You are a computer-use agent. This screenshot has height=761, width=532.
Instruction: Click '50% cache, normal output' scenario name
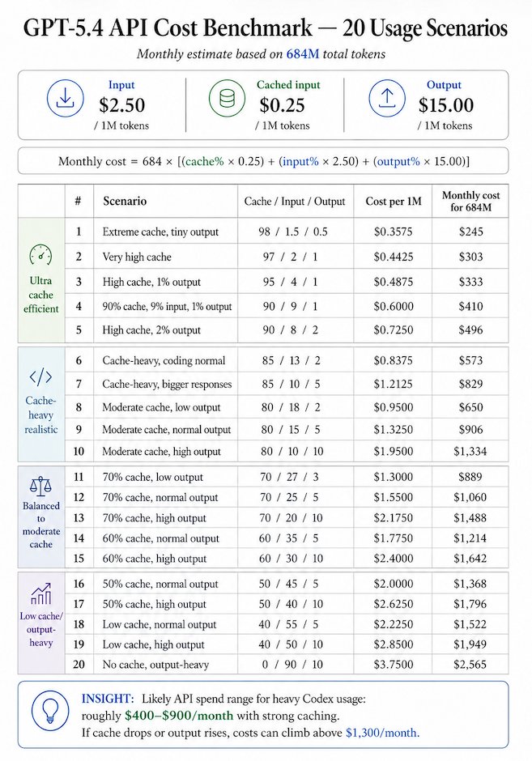160,584
